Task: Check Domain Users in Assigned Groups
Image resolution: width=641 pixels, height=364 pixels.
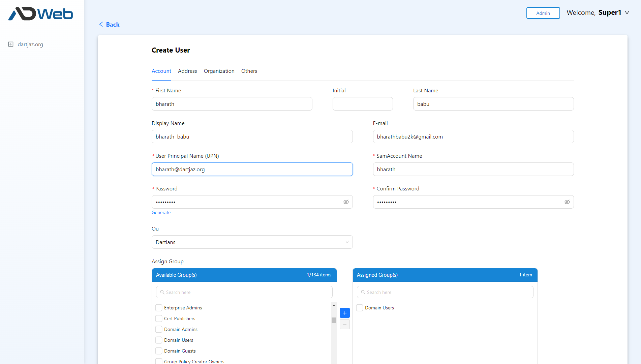Action: (360, 308)
